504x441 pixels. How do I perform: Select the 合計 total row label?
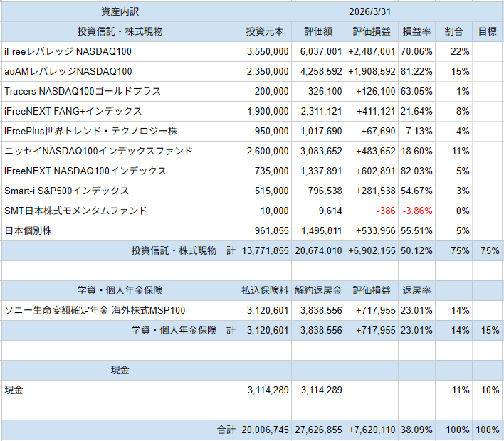[226, 430]
